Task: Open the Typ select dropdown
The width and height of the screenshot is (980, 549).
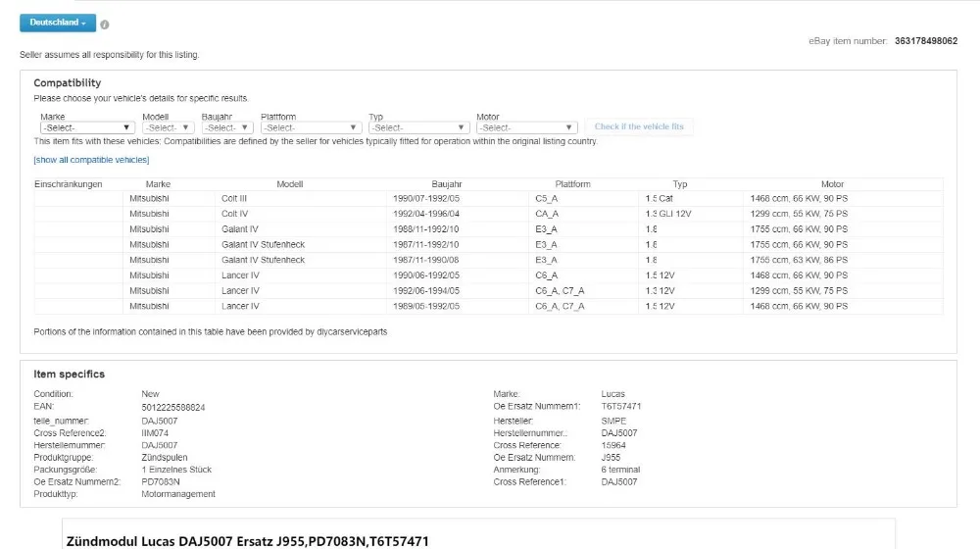Action: (x=418, y=127)
